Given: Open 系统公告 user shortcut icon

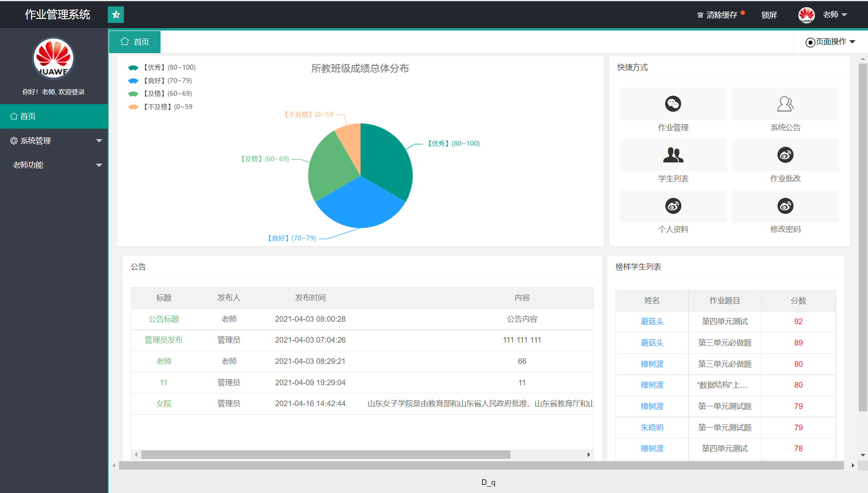Looking at the screenshot, I should point(785,104).
